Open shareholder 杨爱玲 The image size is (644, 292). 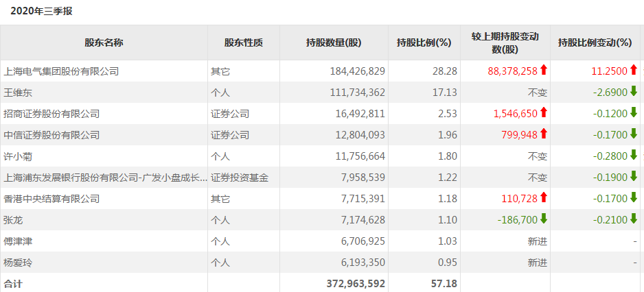click(x=18, y=263)
